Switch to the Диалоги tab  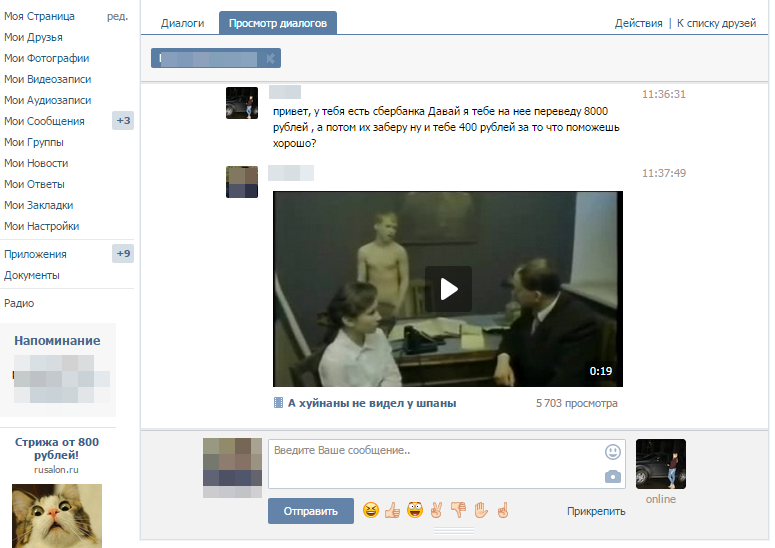click(x=182, y=23)
